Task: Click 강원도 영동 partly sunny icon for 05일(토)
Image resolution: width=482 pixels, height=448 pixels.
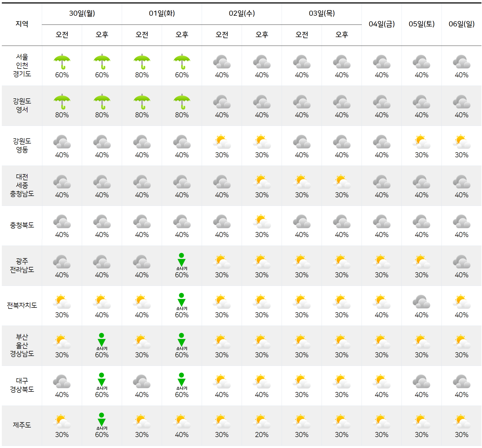Action: tap(422, 142)
